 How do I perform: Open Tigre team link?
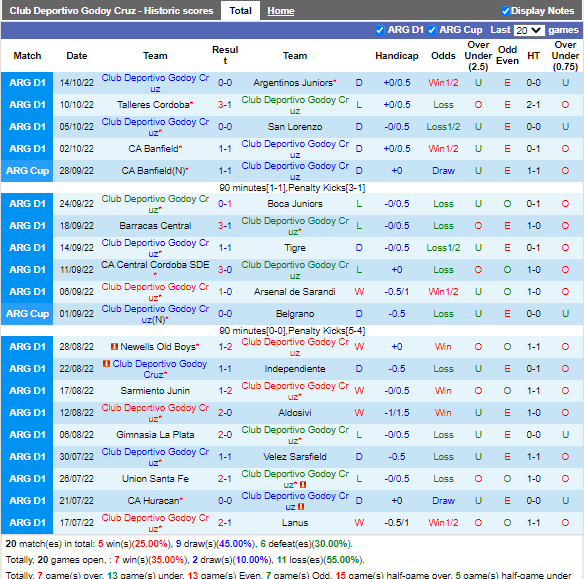[295, 248]
